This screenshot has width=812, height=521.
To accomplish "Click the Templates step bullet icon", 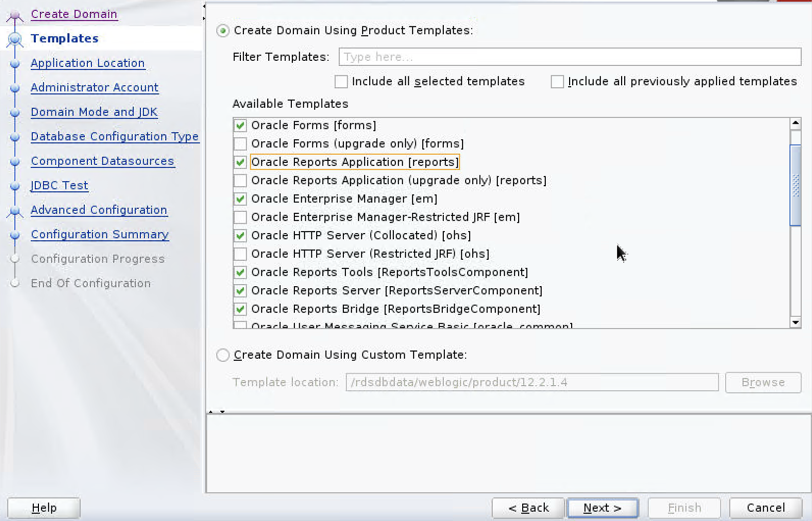I will [x=15, y=39].
